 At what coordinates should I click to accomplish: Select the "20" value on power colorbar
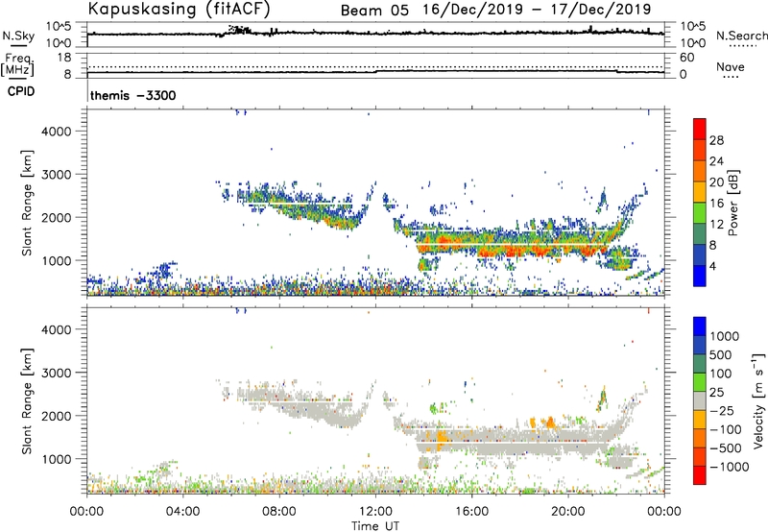pyautogui.click(x=716, y=182)
